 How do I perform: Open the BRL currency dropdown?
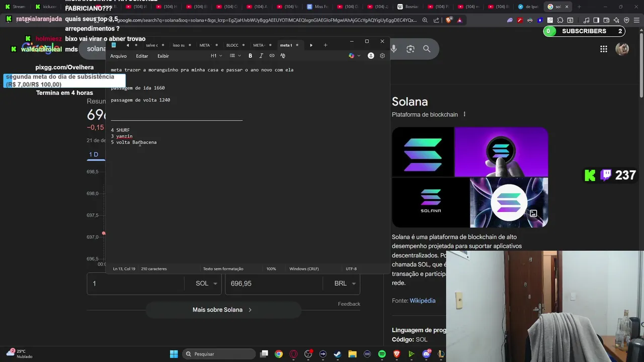(345, 284)
